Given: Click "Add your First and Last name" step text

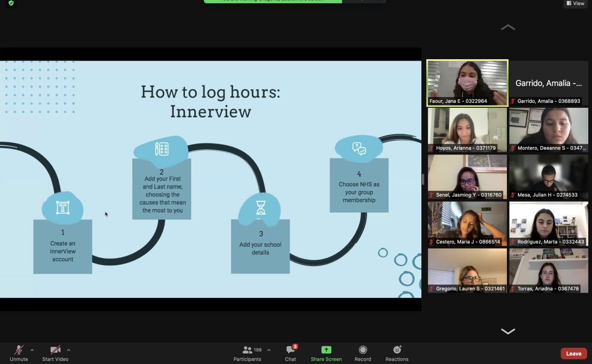Looking at the screenshot, I should click(162, 195).
